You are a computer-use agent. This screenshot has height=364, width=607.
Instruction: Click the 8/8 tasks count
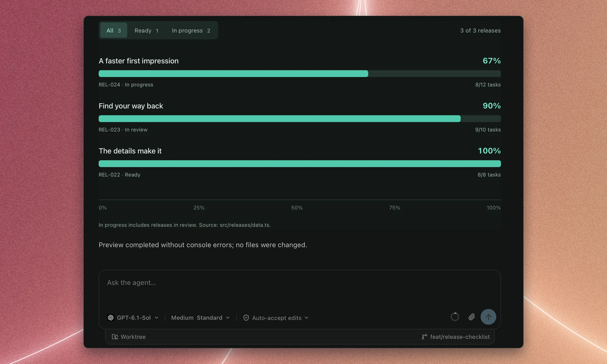coord(489,175)
